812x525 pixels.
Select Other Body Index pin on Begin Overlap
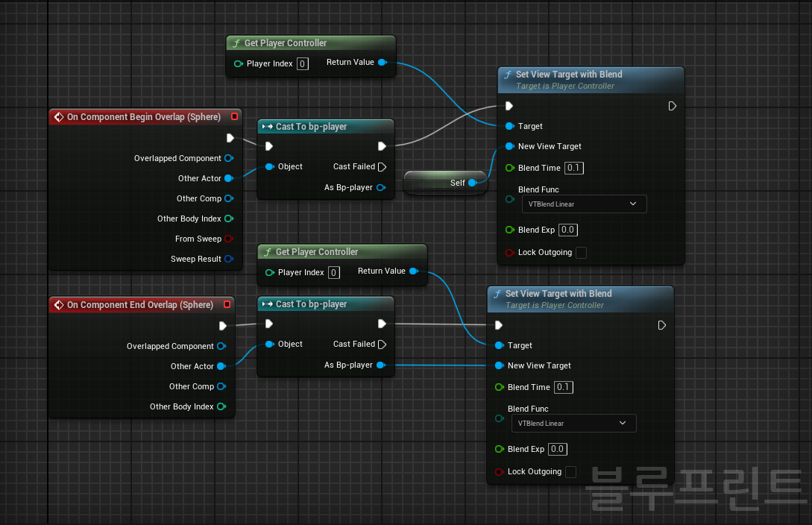(229, 219)
